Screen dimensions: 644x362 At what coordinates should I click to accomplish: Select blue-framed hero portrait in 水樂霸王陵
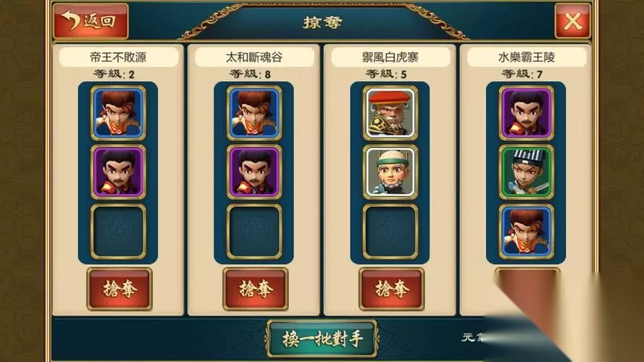coord(526,232)
